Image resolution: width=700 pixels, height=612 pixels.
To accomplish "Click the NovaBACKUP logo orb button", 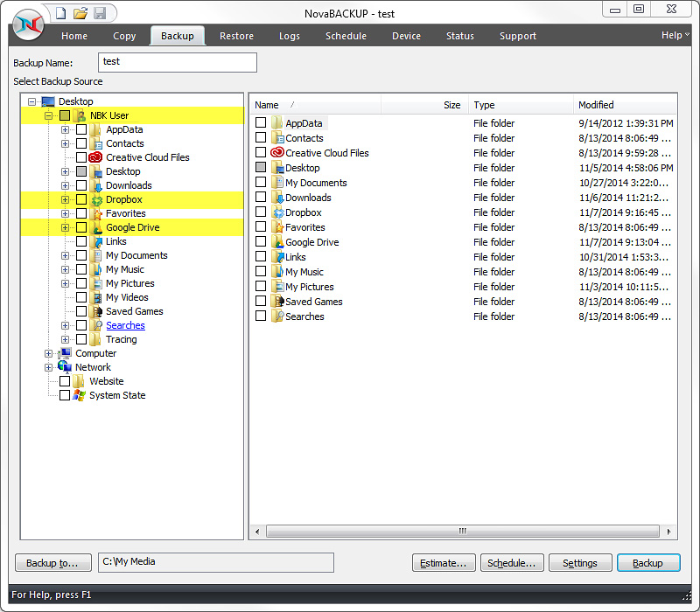I will (x=28, y=24).
